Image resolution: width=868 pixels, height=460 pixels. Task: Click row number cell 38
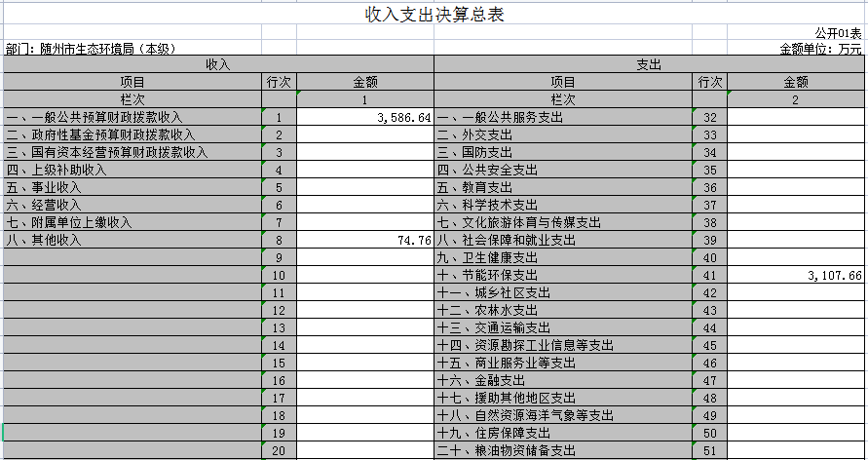[x=709, y=222]
